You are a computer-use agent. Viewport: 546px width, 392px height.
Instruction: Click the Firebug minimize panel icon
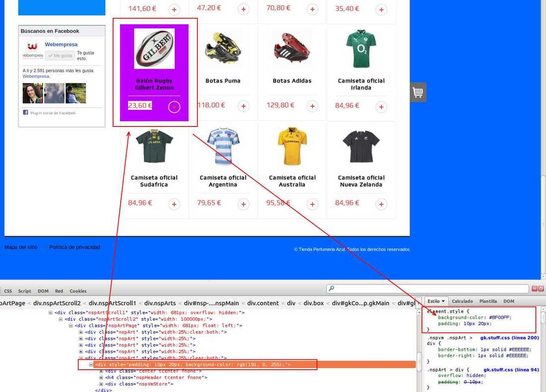pos(535,289)
